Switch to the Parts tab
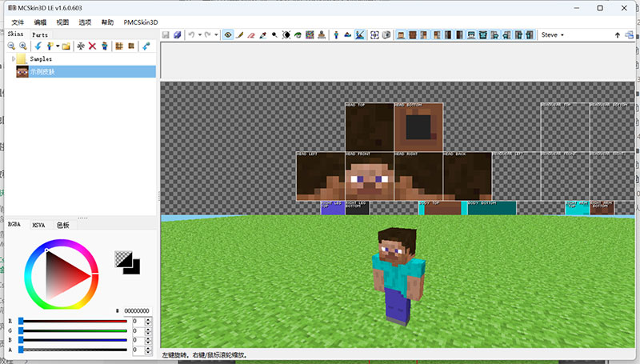This screenshot has height=364, width=640. pyautogui.click(x=39, y=35)
